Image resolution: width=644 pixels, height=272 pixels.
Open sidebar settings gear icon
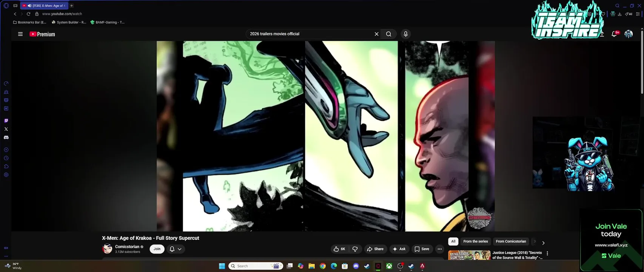click(x=6, y=175)
